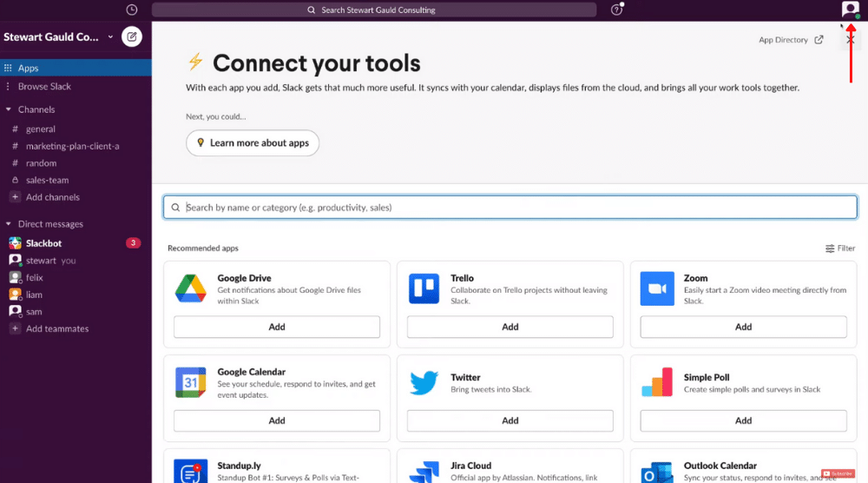
Task: Click the Slackbot avatar icon
Action: (15, 243)
